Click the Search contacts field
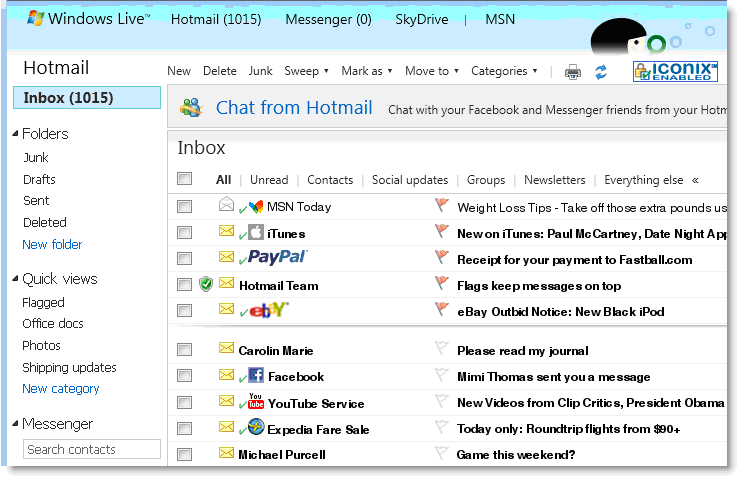 91,449
